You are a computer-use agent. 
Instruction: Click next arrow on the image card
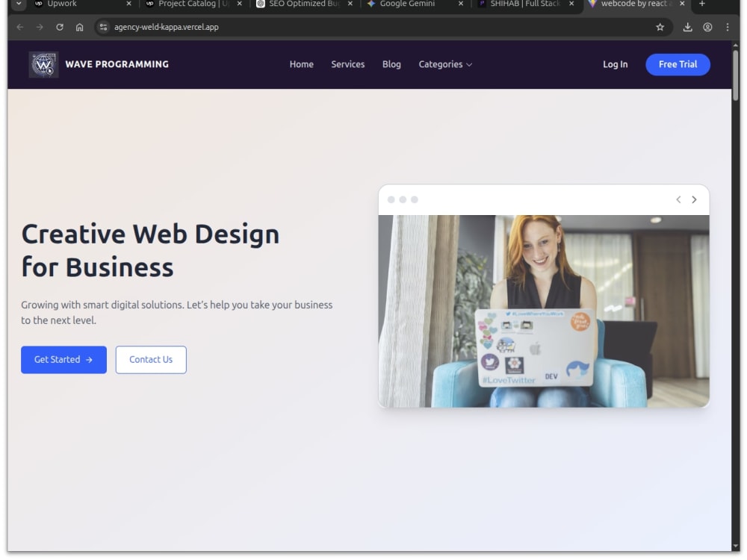point(694,199)
